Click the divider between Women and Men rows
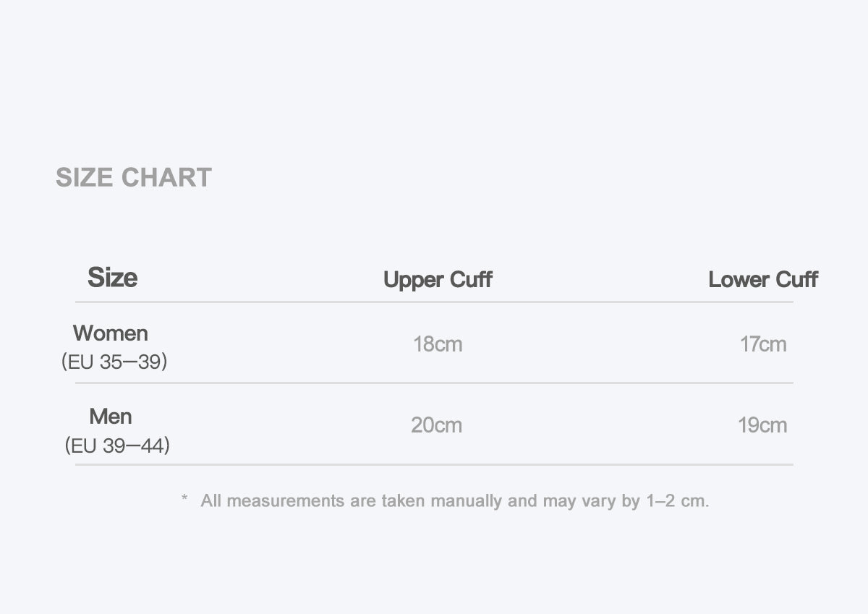 pos(434,383)
